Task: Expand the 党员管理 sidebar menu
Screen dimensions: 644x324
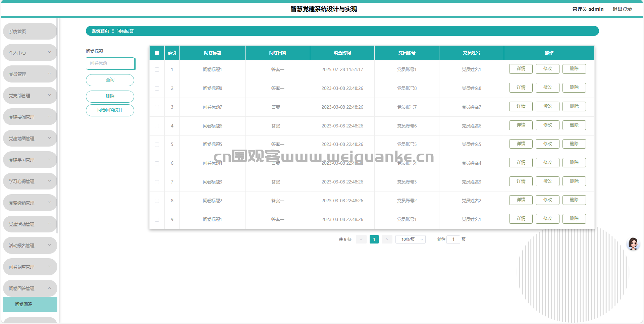Action: tap(30, 74)
